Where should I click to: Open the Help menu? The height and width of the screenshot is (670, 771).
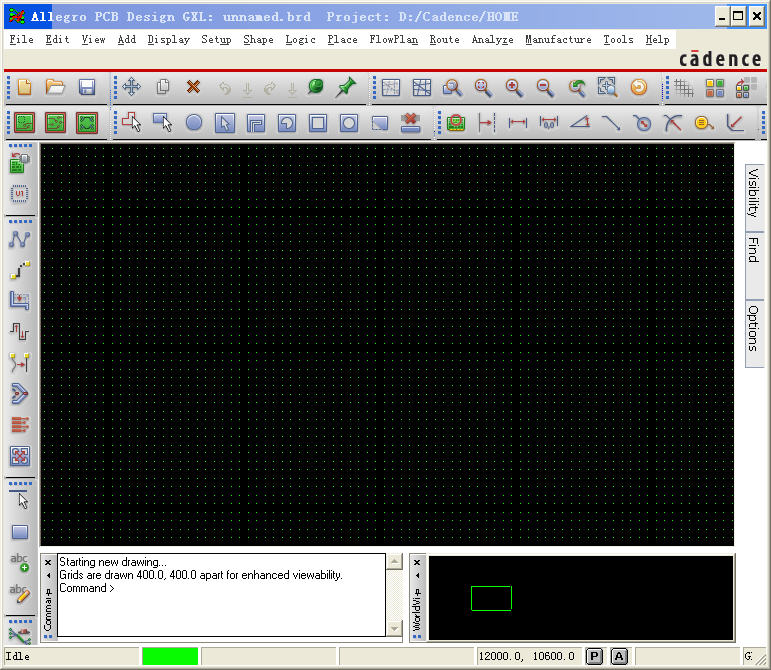coord(657,39)
